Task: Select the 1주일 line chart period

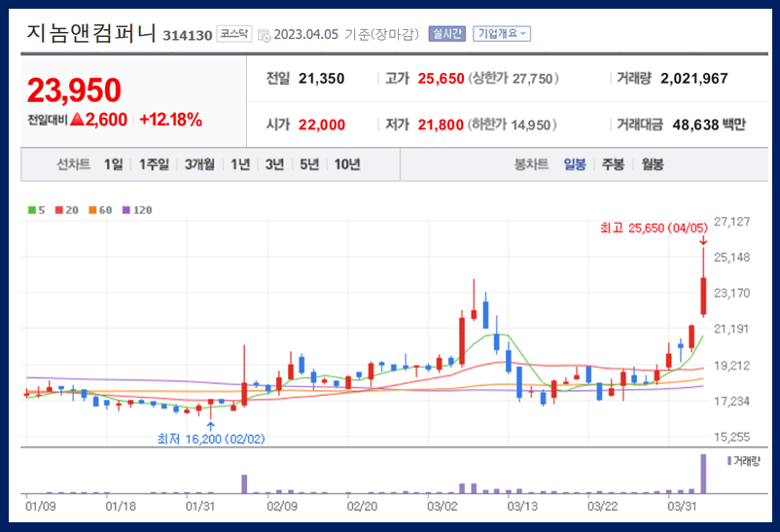Action: [154, 164]
